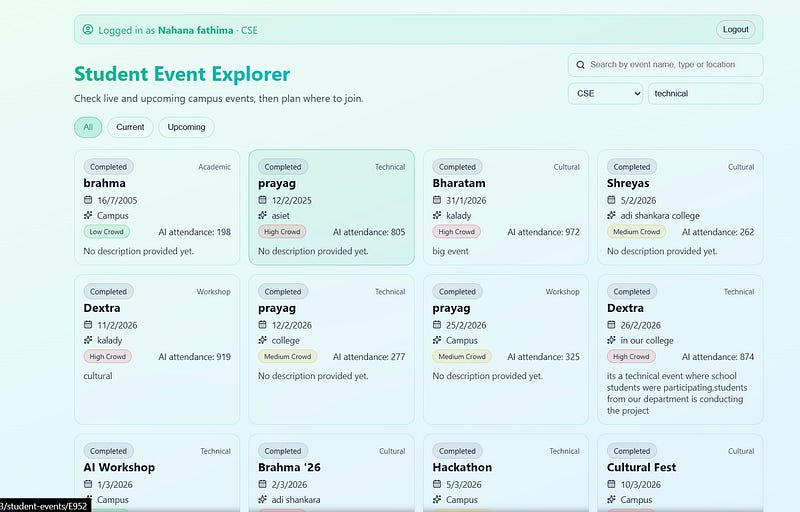Focus the search by event name field
Screen dimensions: 800x512
666,65
